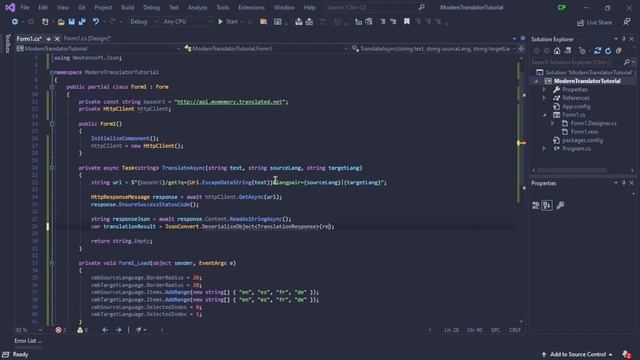Click the Home icon in Solution Explorer
Image resolution: width=640 pixels, height=360 pixels.
[x=557, y=51]
